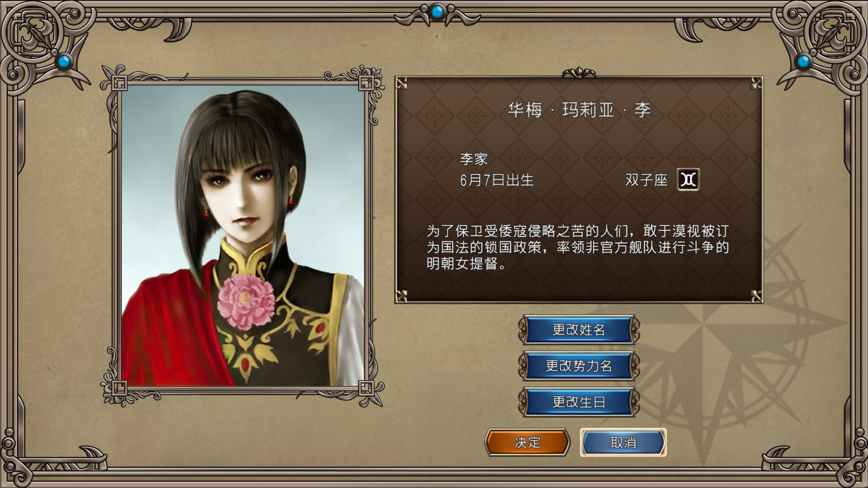
Task: Click the 双子座 zodiac label
Action: pos(646,180)
